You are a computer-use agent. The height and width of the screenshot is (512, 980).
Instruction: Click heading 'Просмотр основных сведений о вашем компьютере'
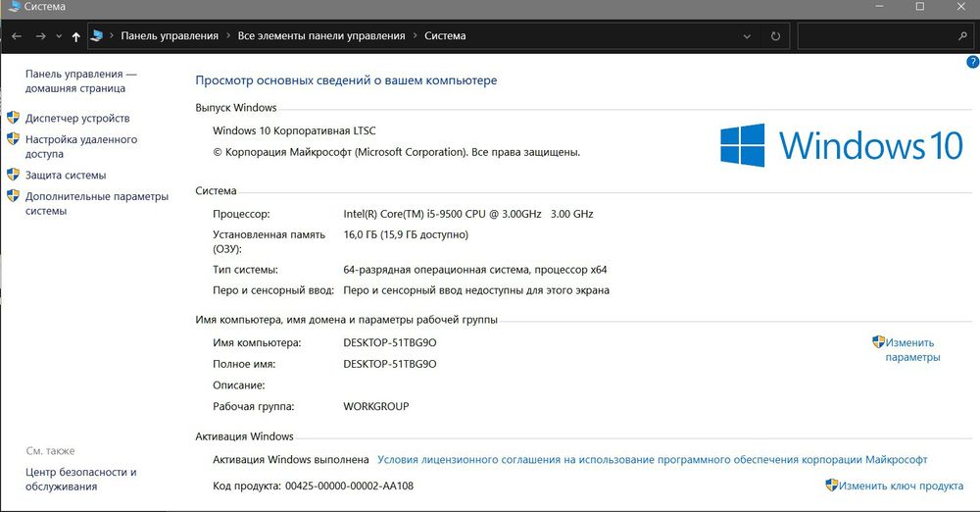tap(346, 80)
